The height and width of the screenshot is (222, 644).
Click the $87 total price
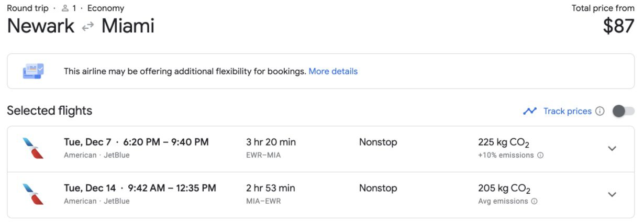click(618, 26)
